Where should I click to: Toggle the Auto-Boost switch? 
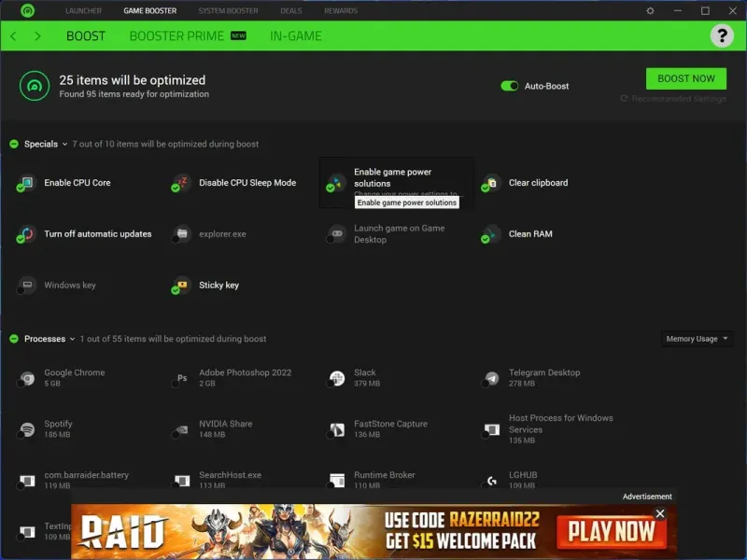coord(509,86)
